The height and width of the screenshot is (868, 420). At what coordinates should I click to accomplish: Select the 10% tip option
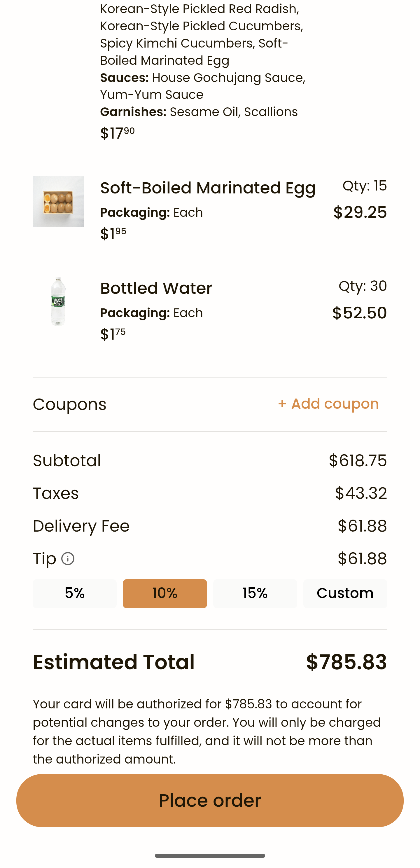165,593
